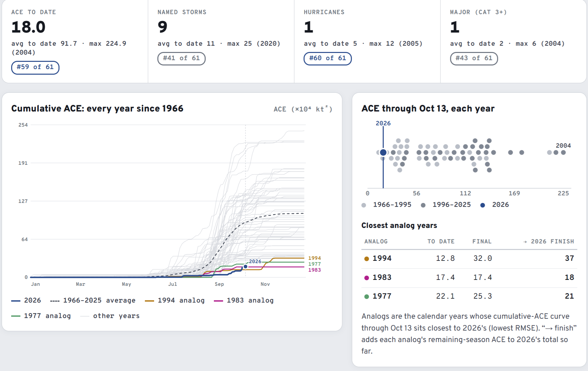Click the 1983 end label on line chart
The image size is (588, 371).
click(314, 270)
